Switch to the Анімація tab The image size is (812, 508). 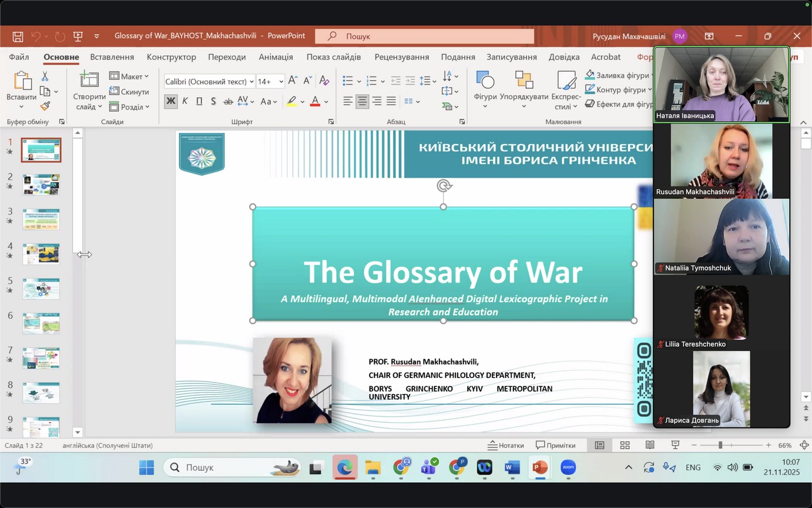click(x=276, y=57)
